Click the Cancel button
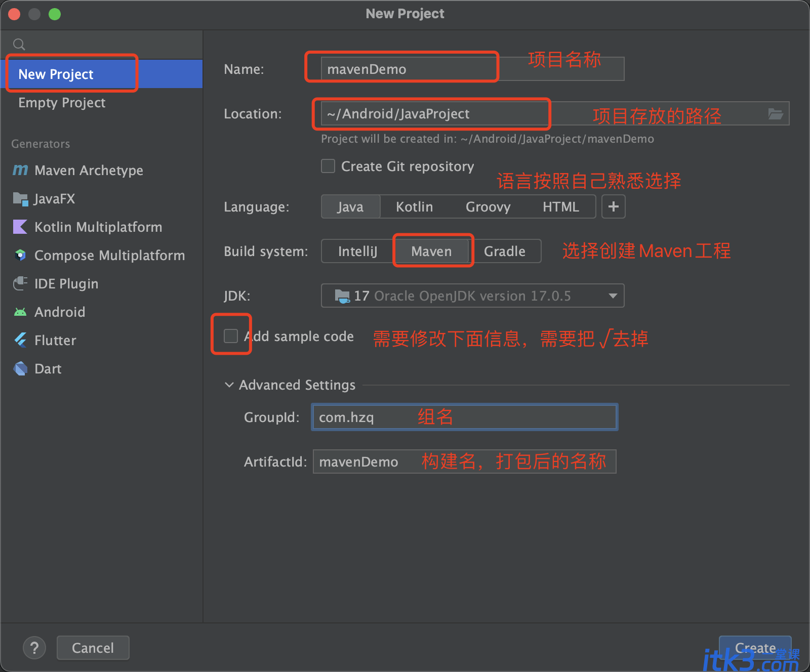 click(93, 648)
